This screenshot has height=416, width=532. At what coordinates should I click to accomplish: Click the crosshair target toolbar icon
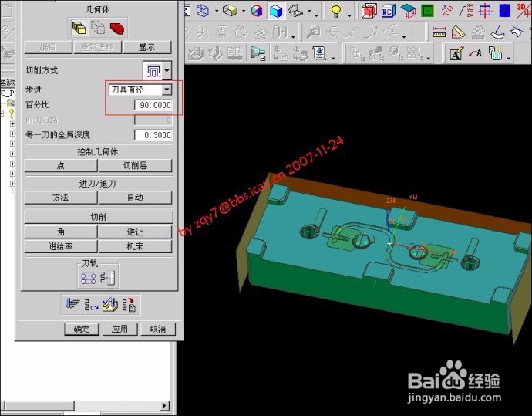(x=486, y=11)
